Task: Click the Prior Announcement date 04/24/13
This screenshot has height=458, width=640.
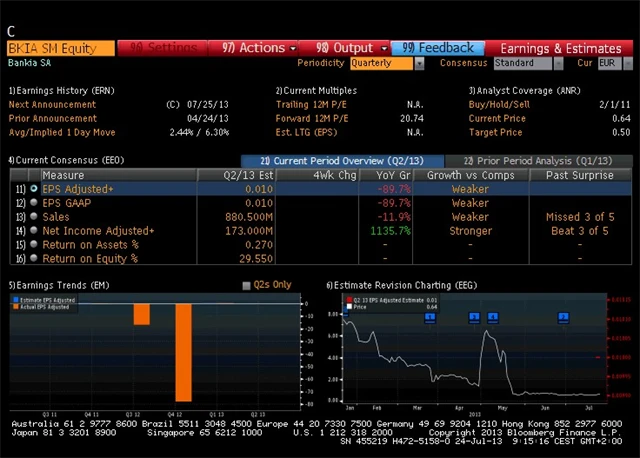Action: click(207, 118)
